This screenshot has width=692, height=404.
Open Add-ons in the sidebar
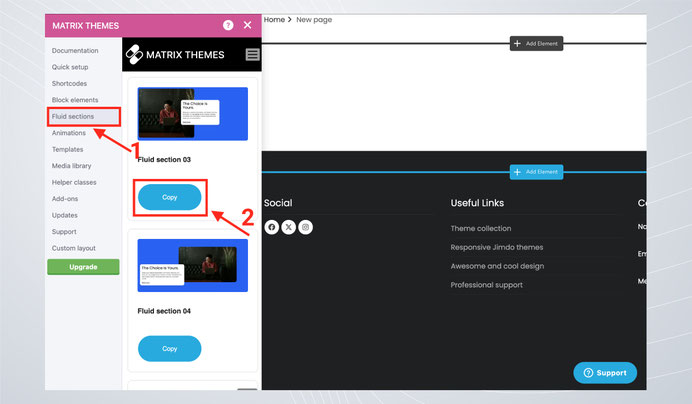click(65, 199)
